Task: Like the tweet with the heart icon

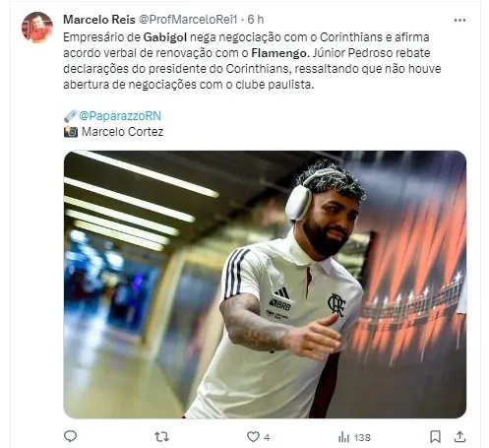Action: tap(253, 437)
